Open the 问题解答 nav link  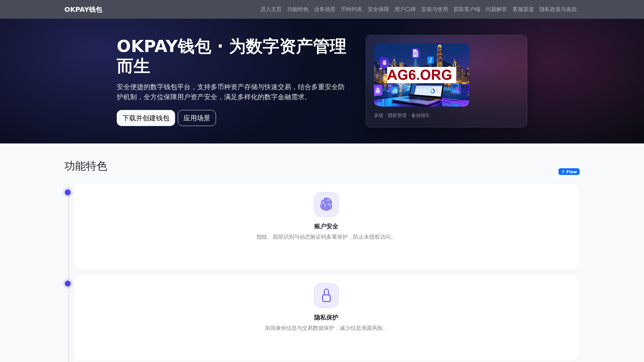(496, 9)
